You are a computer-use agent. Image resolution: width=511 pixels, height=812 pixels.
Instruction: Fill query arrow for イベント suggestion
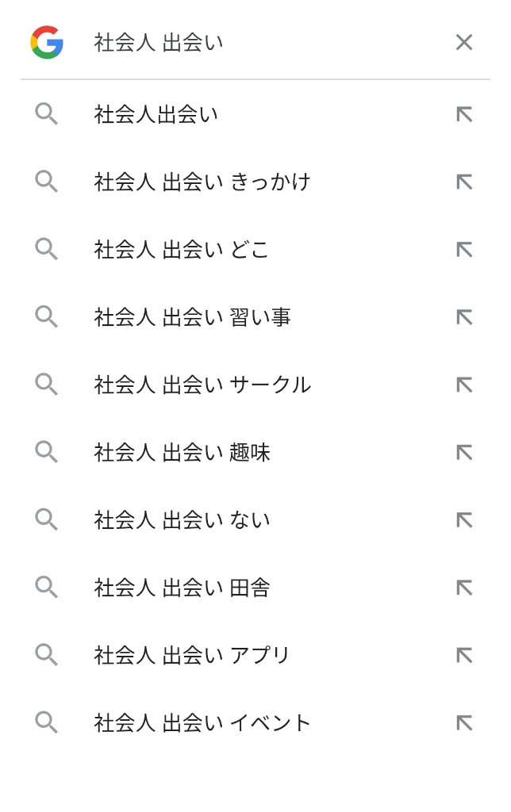pyautogui.click(x=464, y=723)
